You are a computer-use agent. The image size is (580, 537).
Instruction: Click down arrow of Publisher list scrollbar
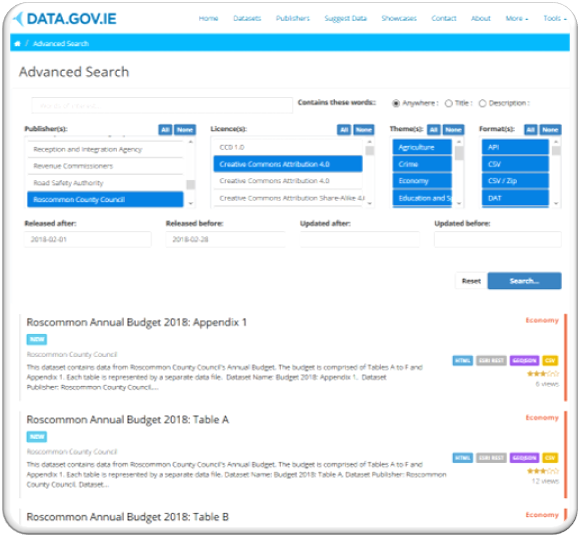(191, 203)
